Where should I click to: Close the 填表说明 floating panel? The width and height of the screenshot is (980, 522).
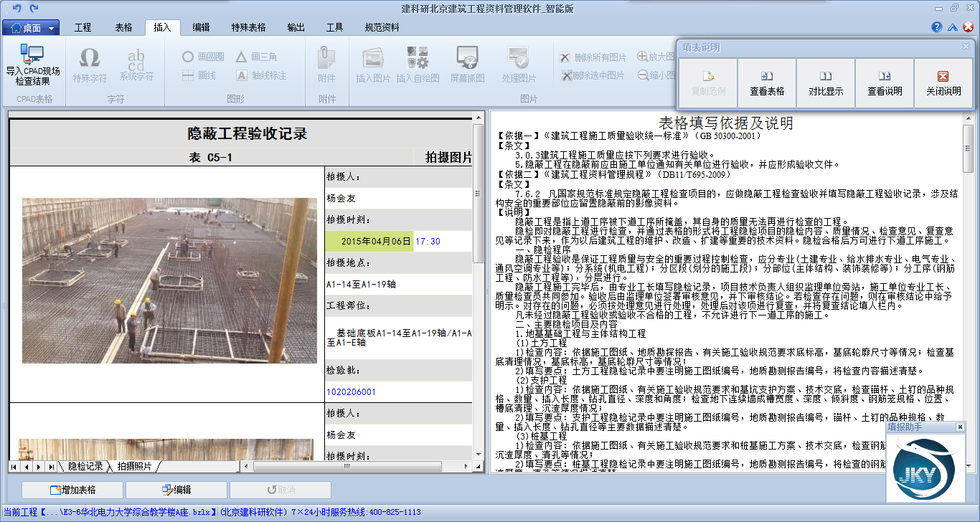point(966,47)
